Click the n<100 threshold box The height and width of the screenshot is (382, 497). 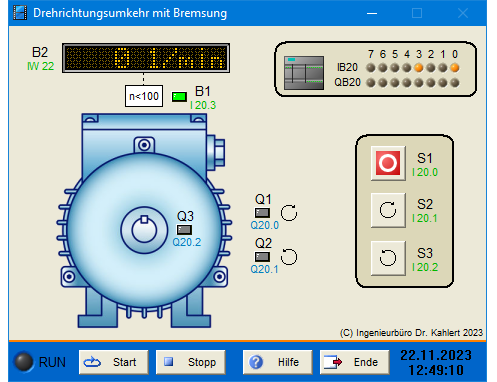(144, 96)
